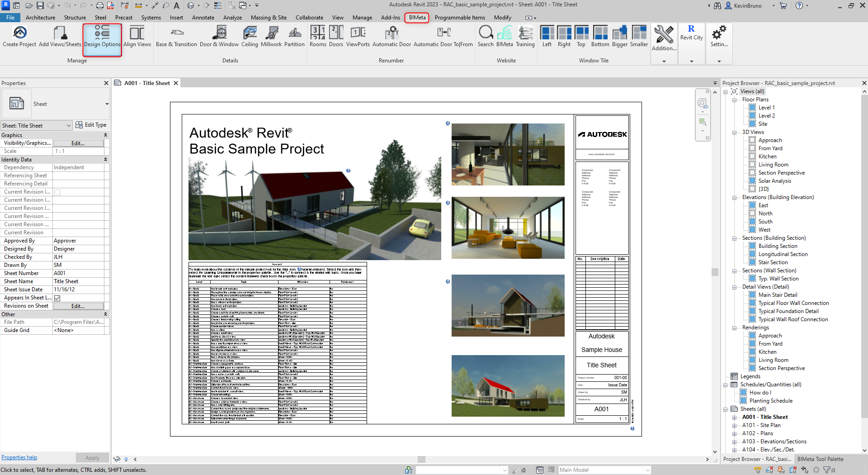Launch Add Views/Sheets tool
868x475 pixels.
tap(60, 36)
